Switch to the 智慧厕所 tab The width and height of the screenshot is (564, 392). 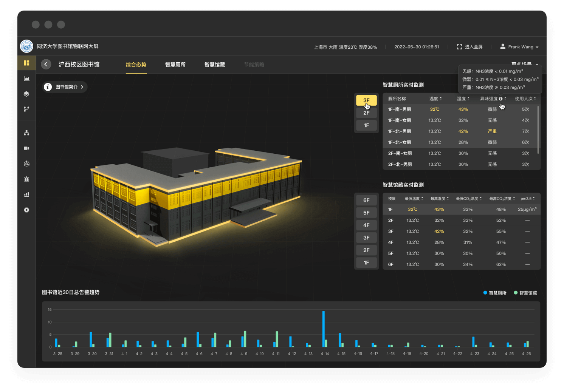tap(175, 65)
